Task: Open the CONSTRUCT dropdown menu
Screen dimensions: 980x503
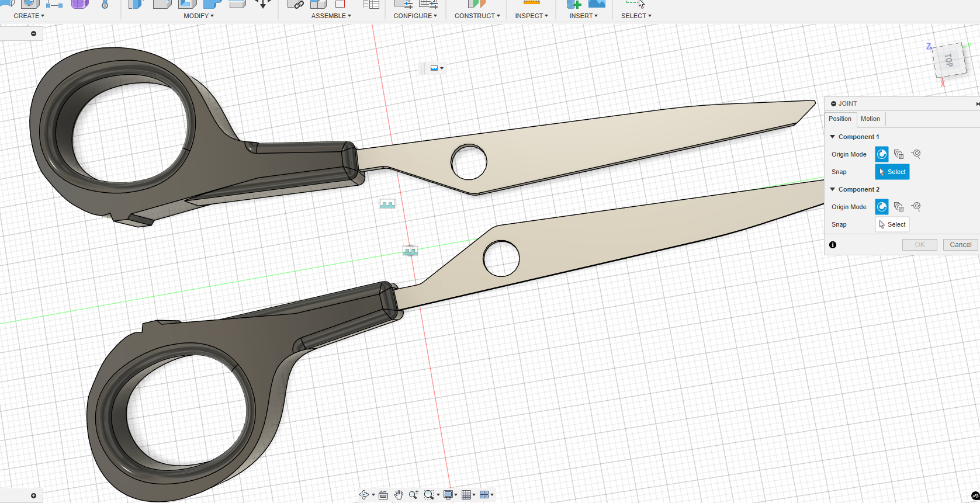Action: (477, 16)
